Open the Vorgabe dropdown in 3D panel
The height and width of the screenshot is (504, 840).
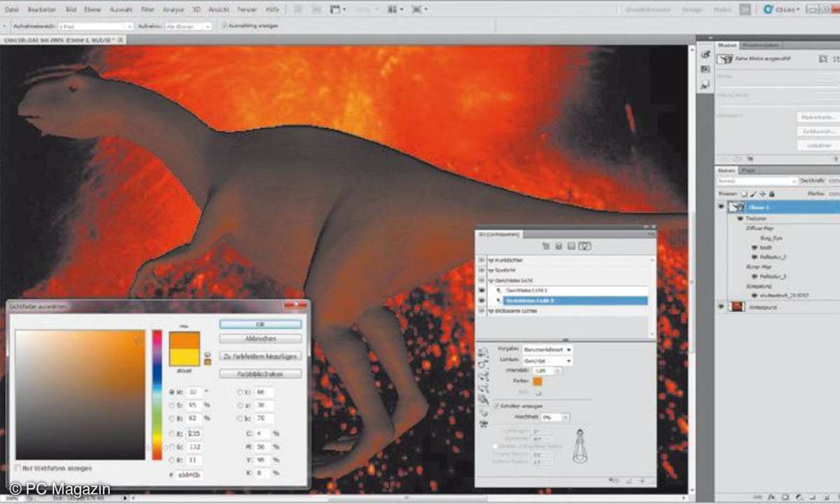coord(547,349)
